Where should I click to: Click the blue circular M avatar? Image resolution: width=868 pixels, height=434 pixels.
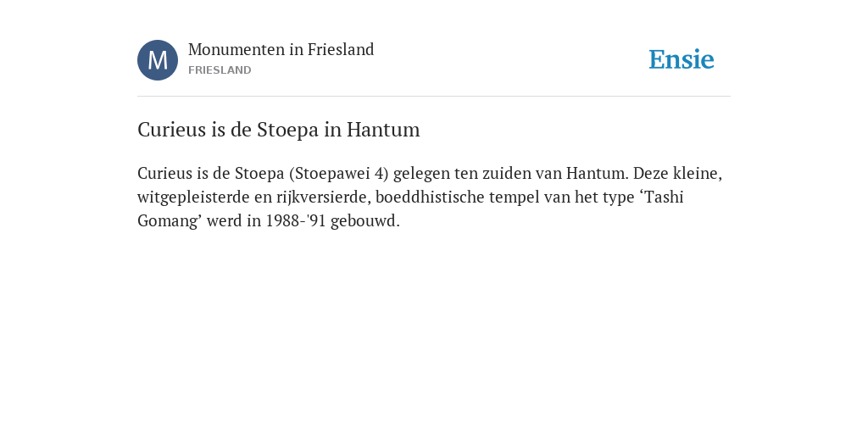[x=158, y=60]
